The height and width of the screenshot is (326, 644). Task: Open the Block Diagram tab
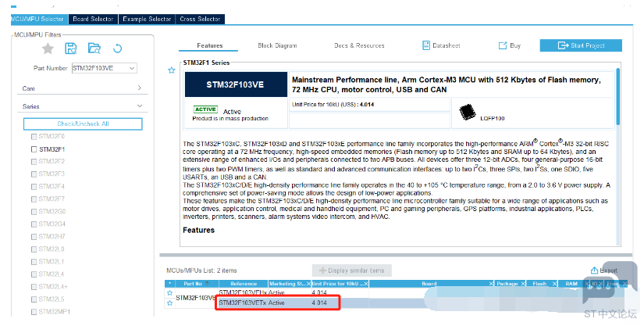(x=277, y=45)
